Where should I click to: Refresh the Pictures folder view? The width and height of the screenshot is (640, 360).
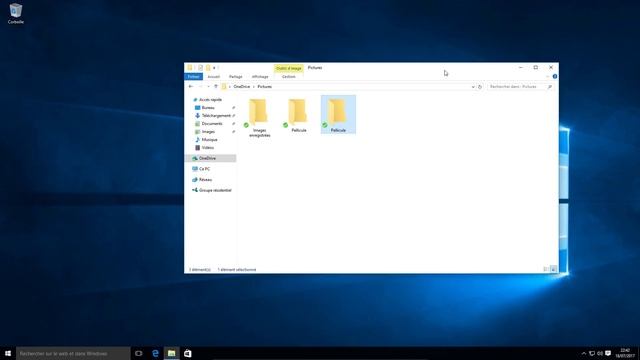(480, 87)
